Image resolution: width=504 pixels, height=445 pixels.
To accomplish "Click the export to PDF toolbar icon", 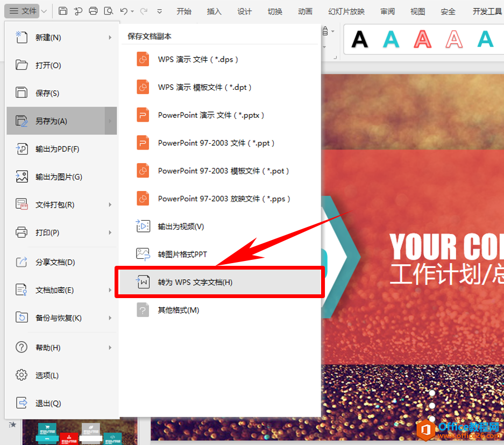I will click(78, 11).
